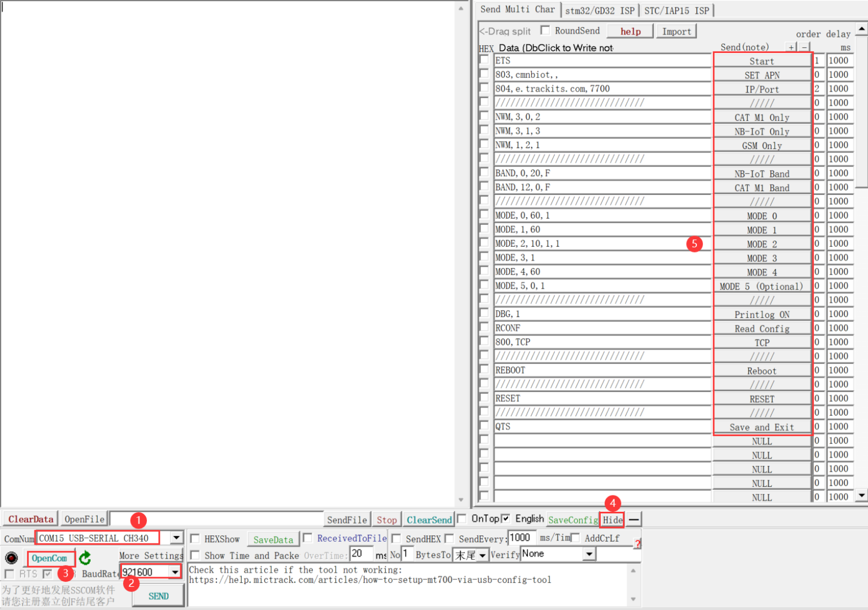This screenshot has width=868, height=610.
Task: Switch to the stm32/GD32 ISP tab
Action: coord(601,10)
